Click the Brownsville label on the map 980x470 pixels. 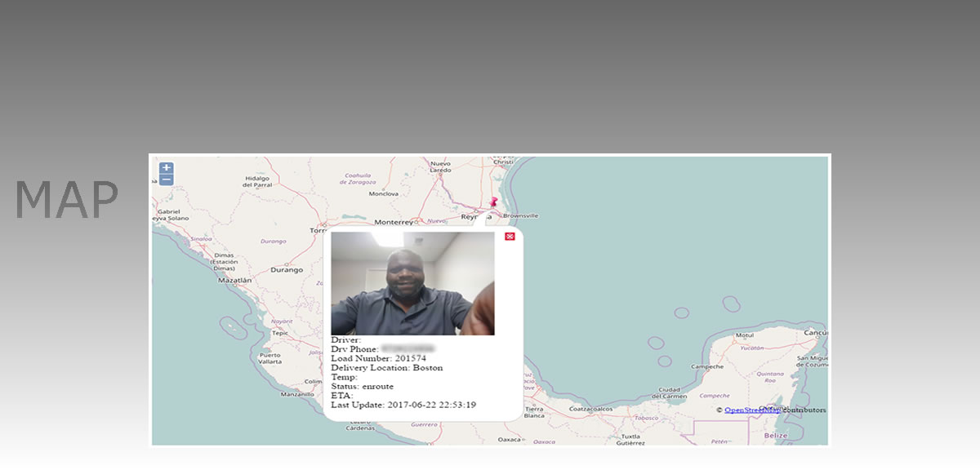pyautogui.click(x=521, y=216)
